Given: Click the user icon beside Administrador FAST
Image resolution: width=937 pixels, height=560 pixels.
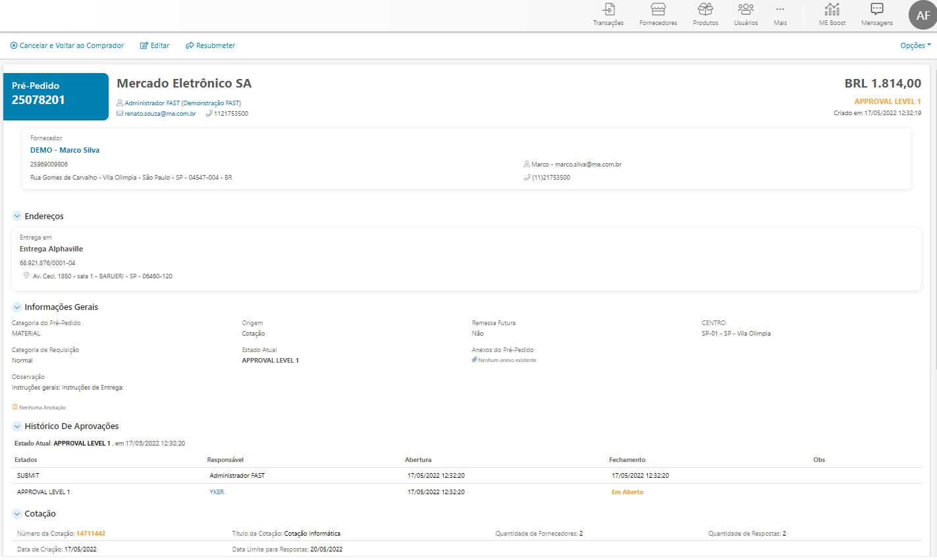Looking at the screenshot, I should (x=120, y=103).
